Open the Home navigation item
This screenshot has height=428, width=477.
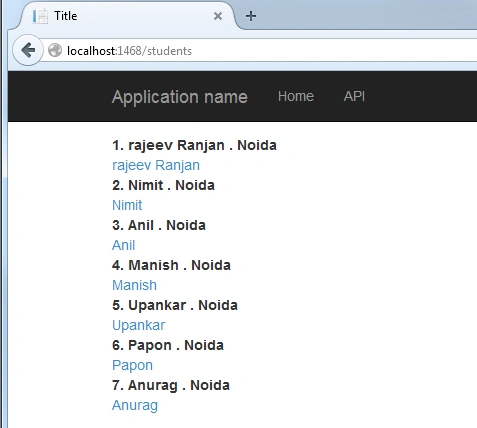pyautogui.click(x=296, y=96)
